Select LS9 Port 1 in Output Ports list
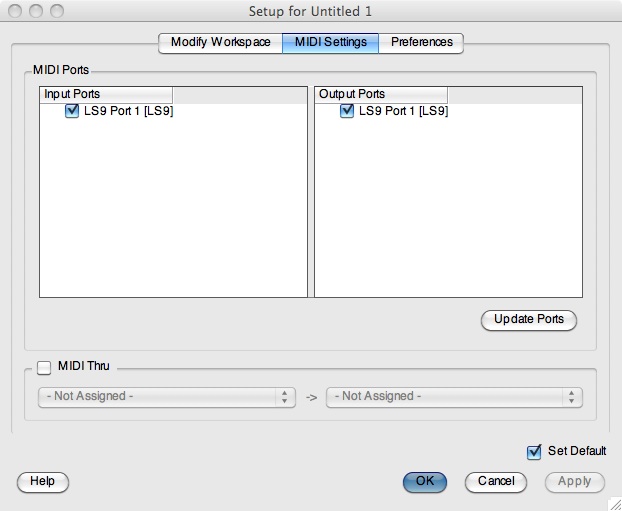Image resolution: width=622 pixels, height=511 pixels. 403,112
